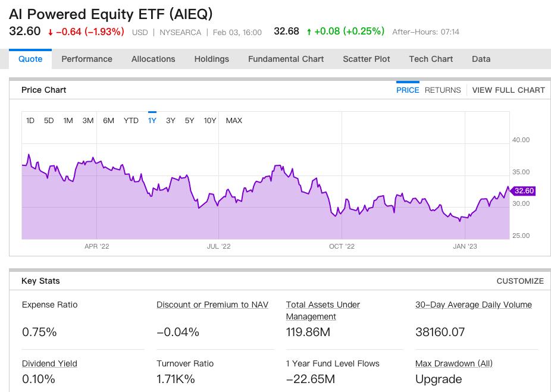Open the Scatter Plot tab
The image size is (551, 392).
pos(367,59)
